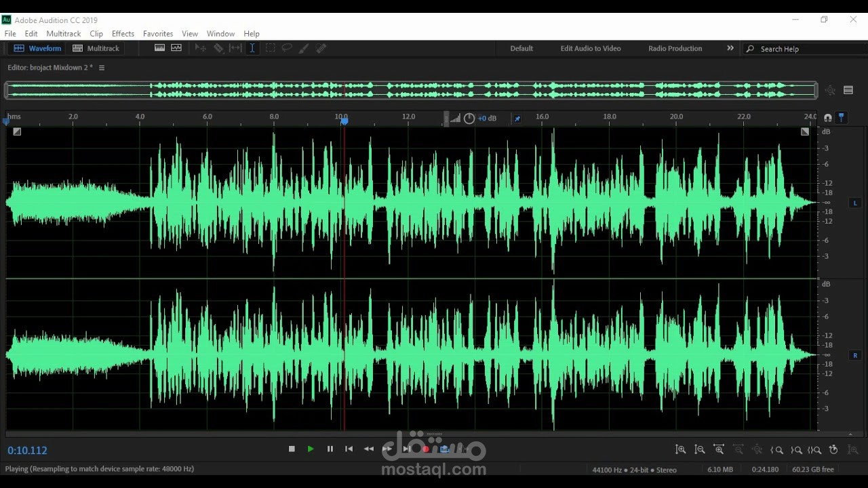This screenshot has width=868, height=488.
Task: Zoom in at the Out point
Action: pos(796,449)
